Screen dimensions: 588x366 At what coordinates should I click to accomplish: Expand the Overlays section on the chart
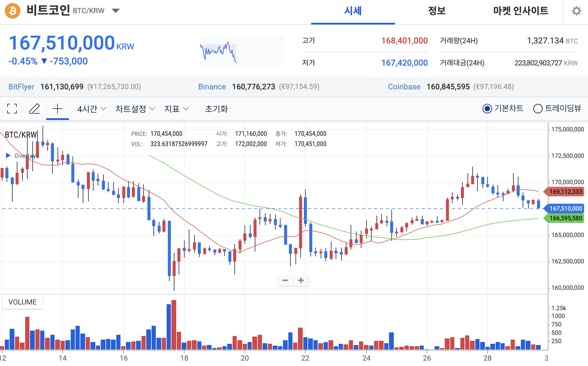click(x=7, y=155)
